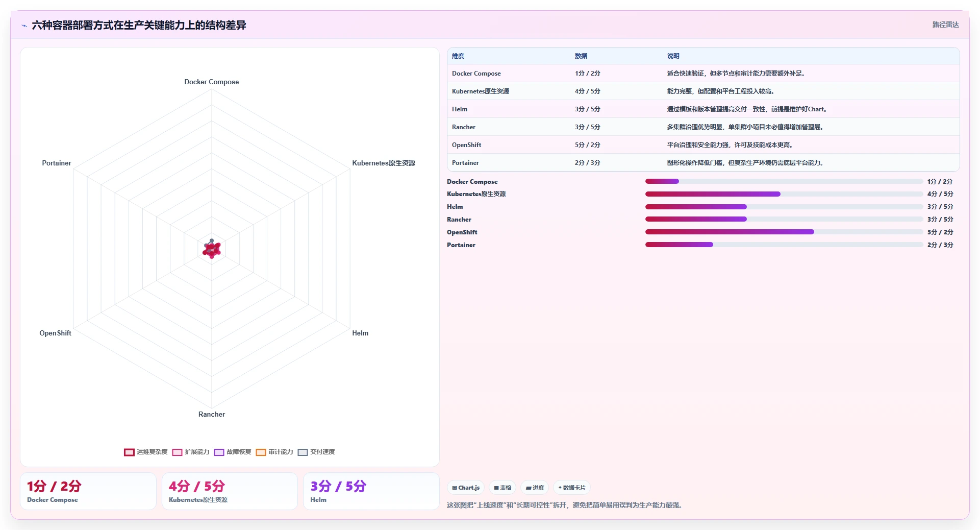
Task: Toggle the 交付速度 legend series
Action: [316, 452]
